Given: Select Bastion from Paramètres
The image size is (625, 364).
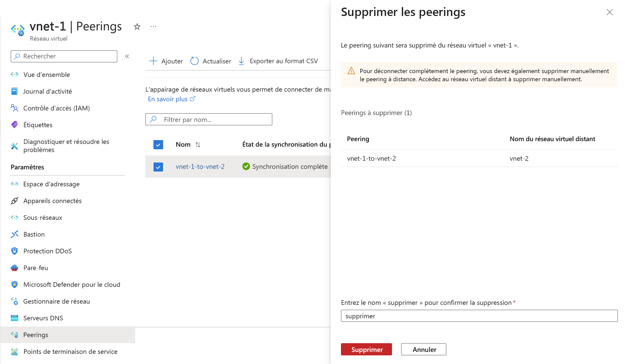Looking at the screenshot, I should 34,234.
